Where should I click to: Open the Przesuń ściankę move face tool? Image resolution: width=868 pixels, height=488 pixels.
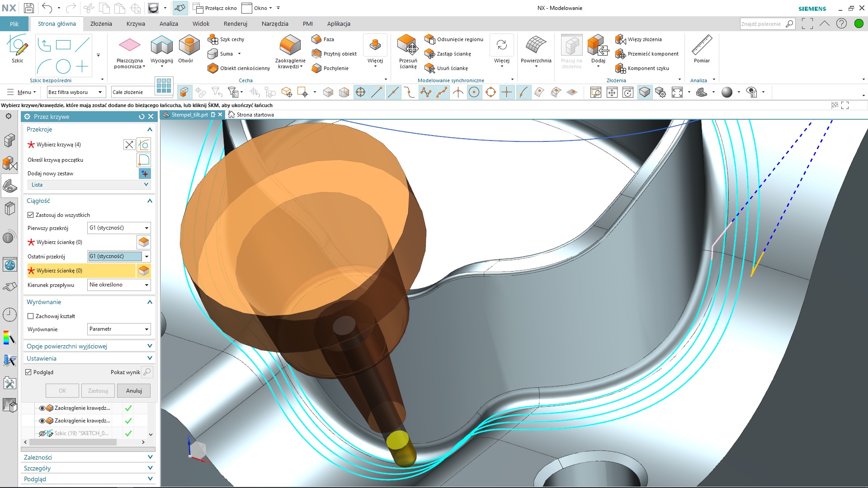[408, 52]
